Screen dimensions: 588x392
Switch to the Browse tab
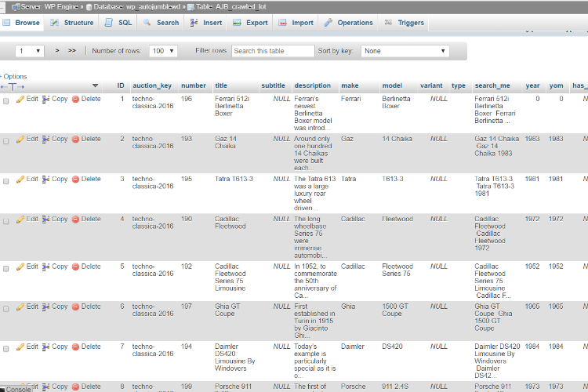coord(22,23)
